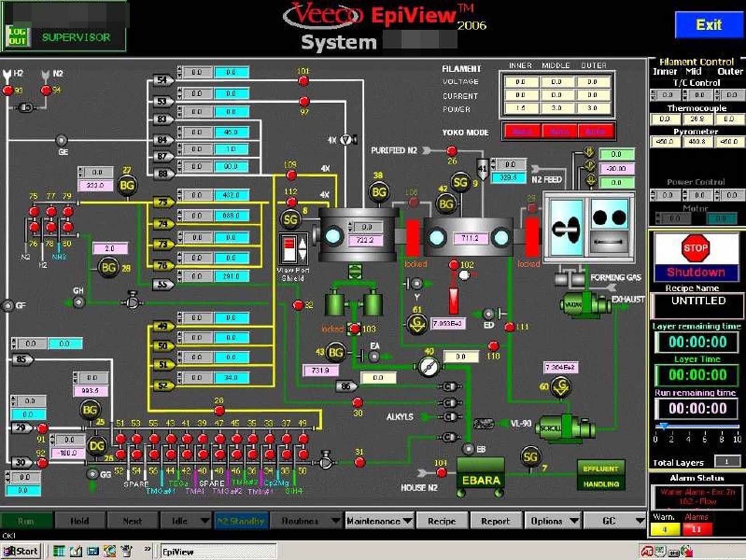Click the Hold mode button
Screen dimensions: 746x560
[80, 520]
